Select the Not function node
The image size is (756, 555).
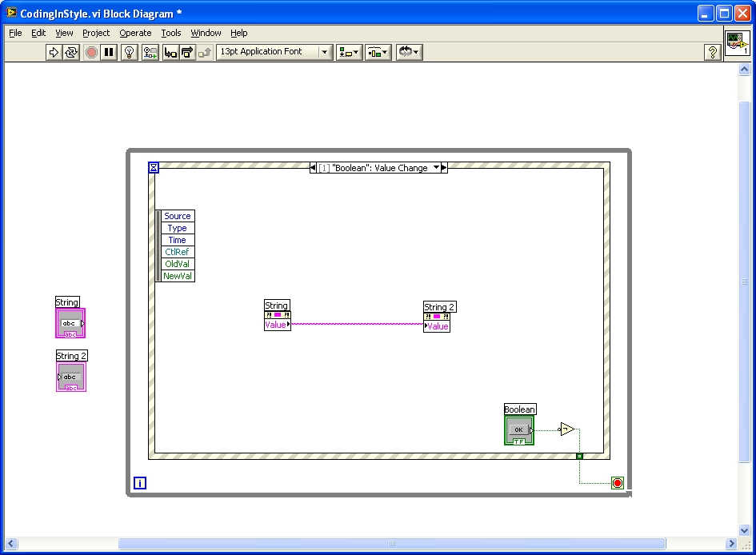tap(566, 429)
